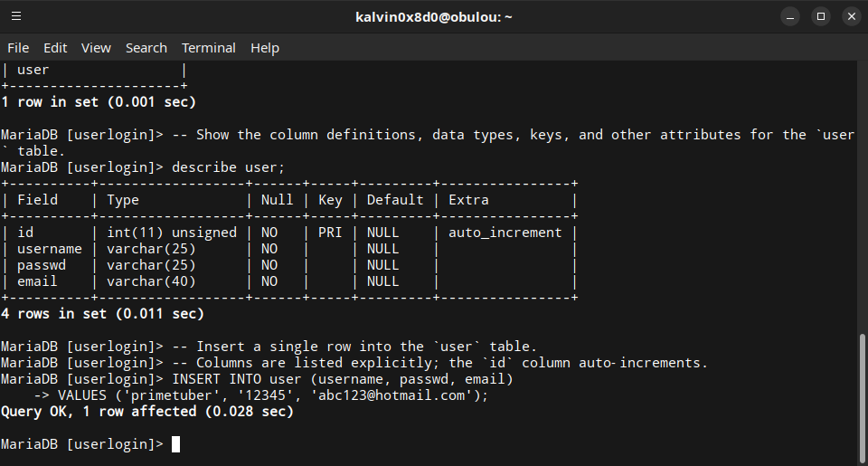Click the window title kalvin0x8d0@obulou
Screen dimensions: 868x466
433,16
